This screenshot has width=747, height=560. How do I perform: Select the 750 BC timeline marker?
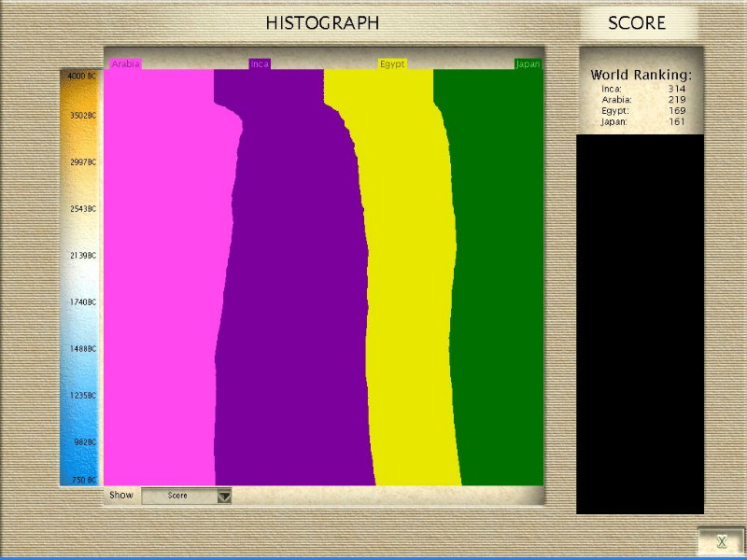pyautogui.click(x=80, y=480)
